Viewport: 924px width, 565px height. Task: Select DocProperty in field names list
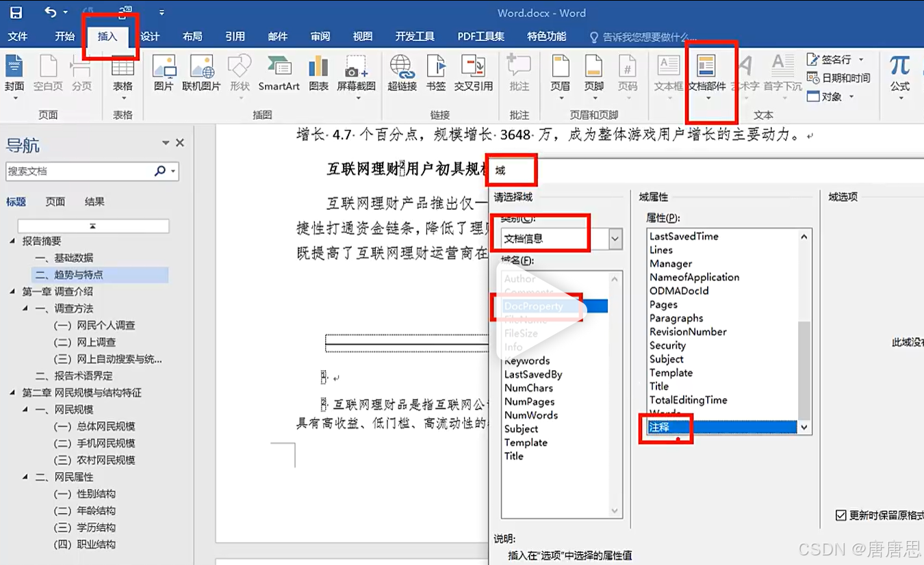[x=554, y=306]
